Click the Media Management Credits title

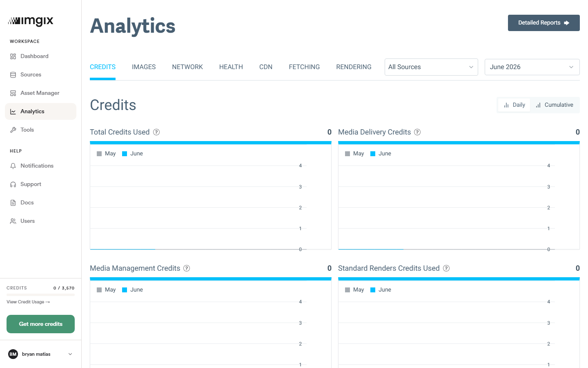coord(135,268)
